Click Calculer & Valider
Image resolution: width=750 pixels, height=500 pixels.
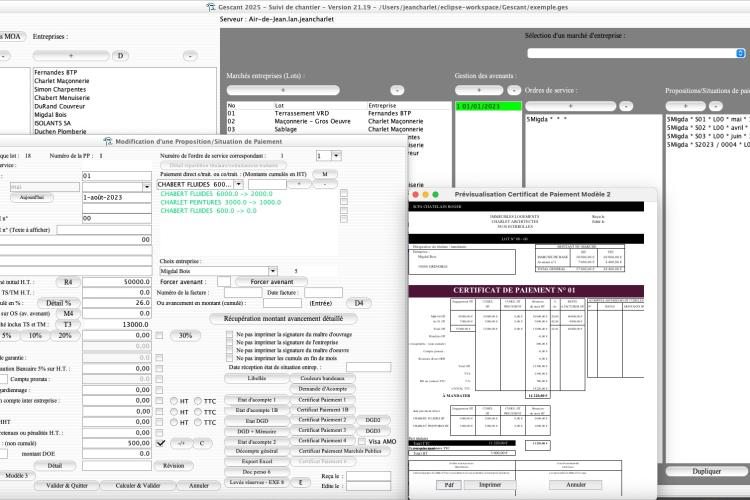(138, 486)
